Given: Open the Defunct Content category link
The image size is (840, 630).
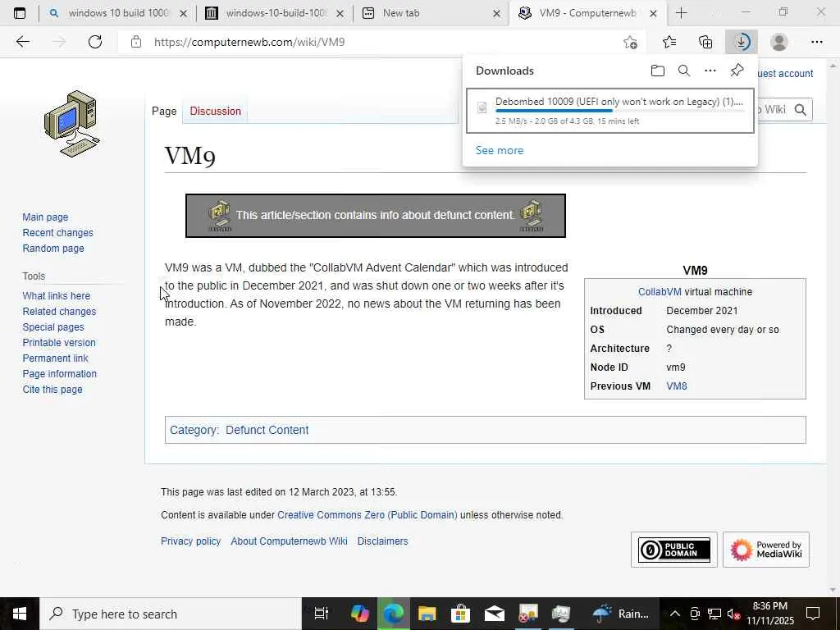Looking at the screenshot, I should 267,430.
